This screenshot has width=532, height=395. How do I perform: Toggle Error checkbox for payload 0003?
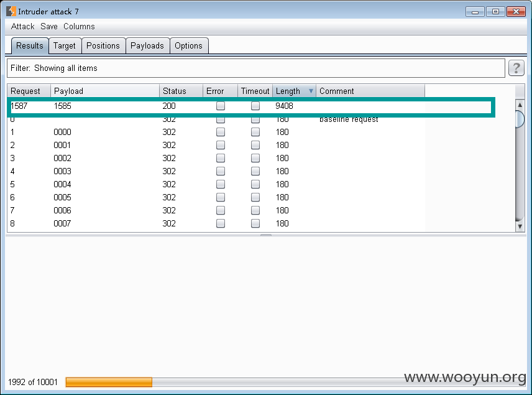pos(221,171)
